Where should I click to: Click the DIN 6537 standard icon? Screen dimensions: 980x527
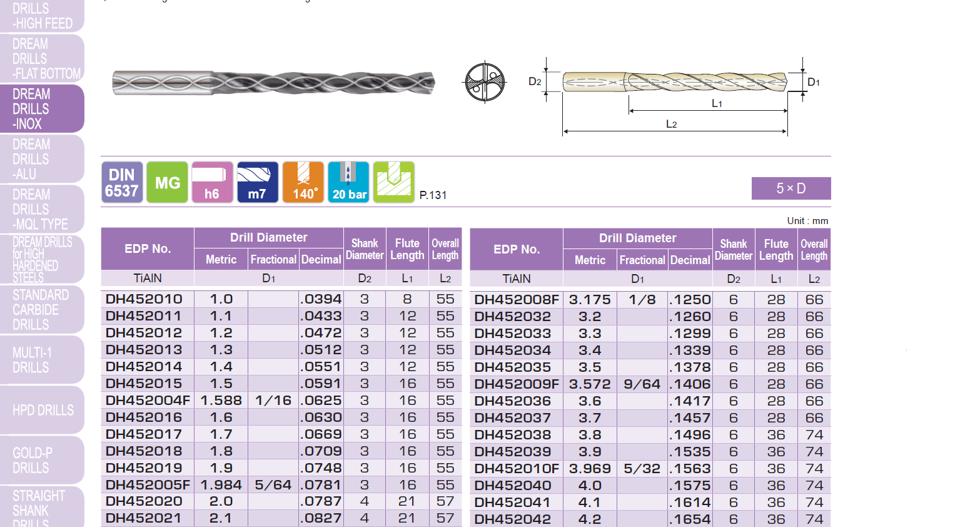click(122, 182)
